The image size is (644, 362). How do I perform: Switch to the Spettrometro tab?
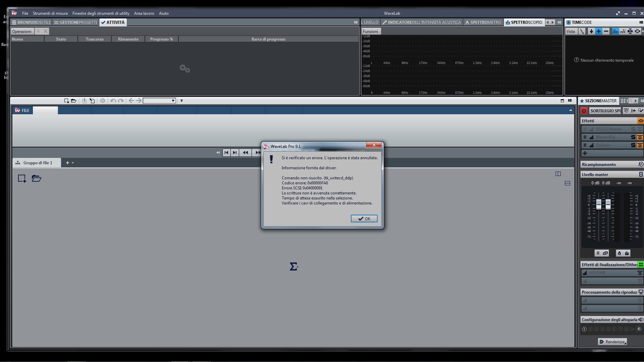(x=483, y=22)
